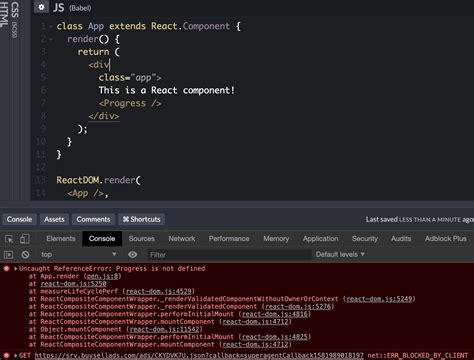Image resolution: width=474 pixels, height=360 pixels.
Task: Open the collapsed CSS editor panel
Action: 14,19
